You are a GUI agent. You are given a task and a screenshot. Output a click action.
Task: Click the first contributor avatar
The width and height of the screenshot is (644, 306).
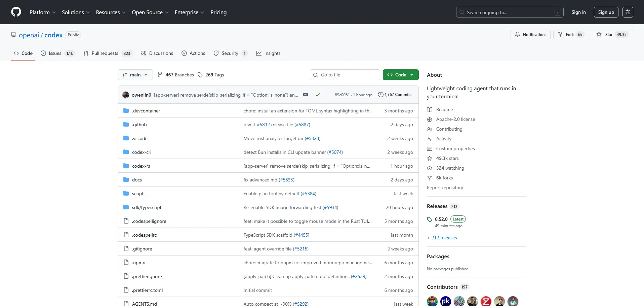(432, 301)
